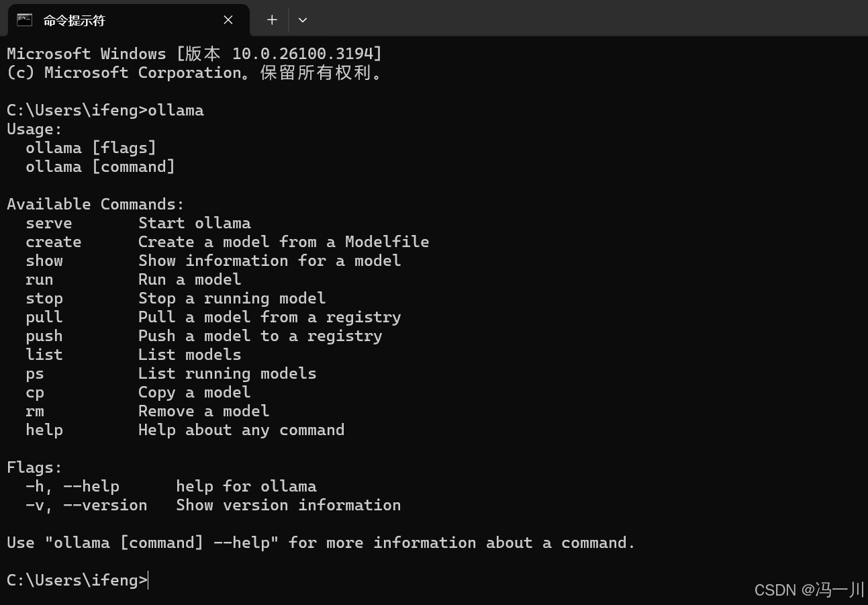
Task: Click the list command name
Action: [x=44, y=355]
